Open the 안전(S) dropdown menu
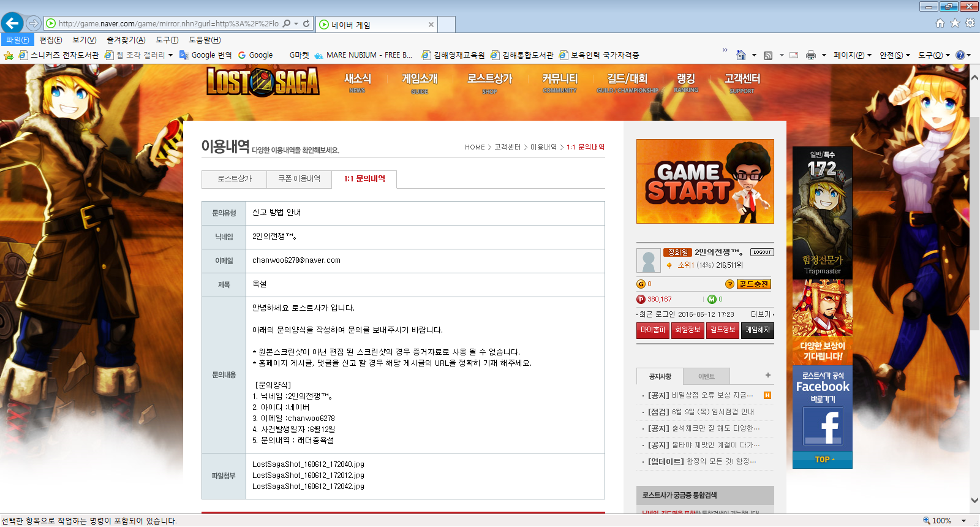This screenshot has height=527, width=980. click(x=895, y=55)
